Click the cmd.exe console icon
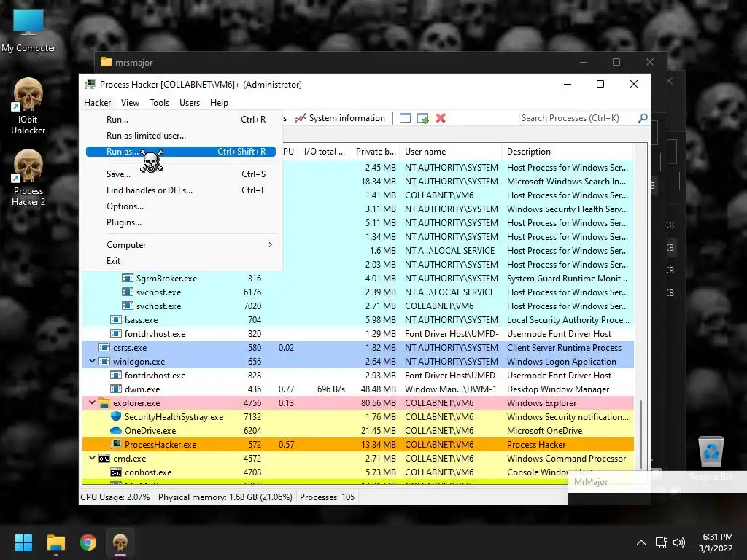The height and width of the screenshot is (560, 747). 104,459
